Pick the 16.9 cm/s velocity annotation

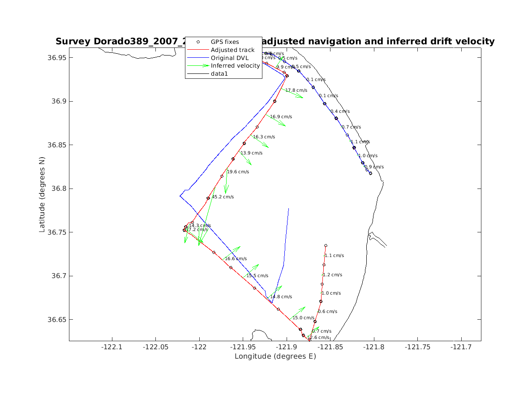pos(281,117)
